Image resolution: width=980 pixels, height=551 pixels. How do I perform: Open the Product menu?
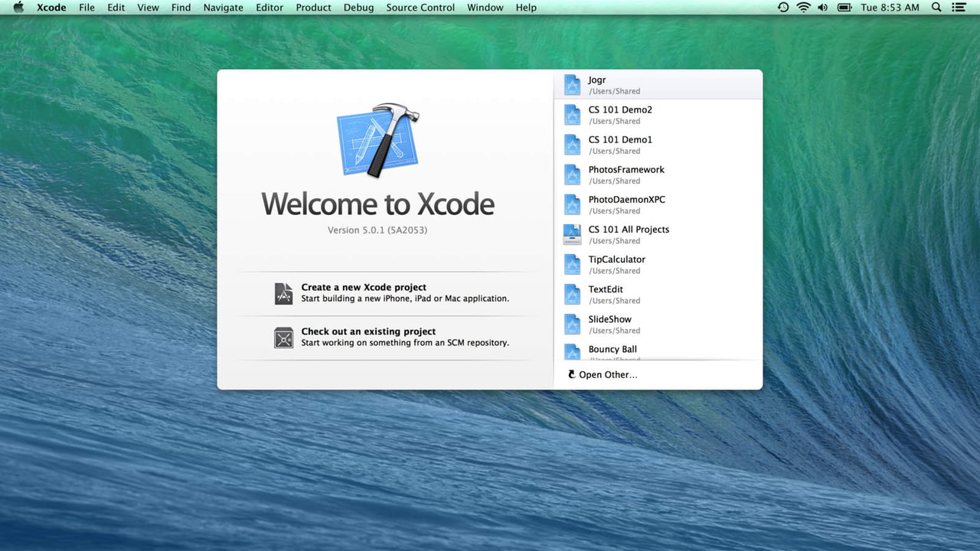pyautogui.click(x=314, y=8)
